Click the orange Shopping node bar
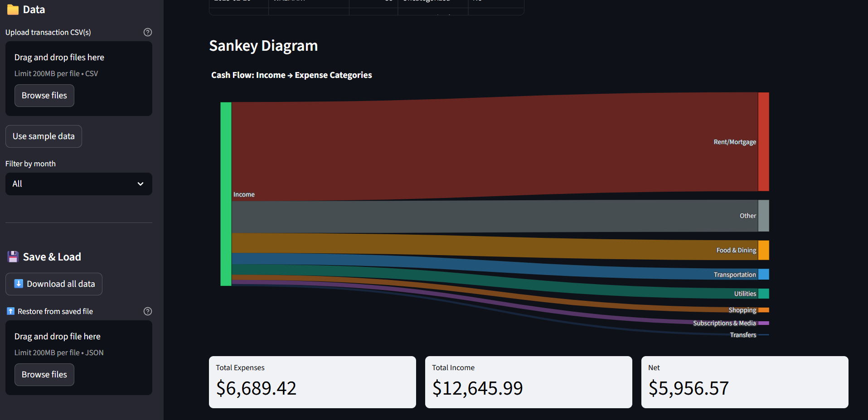The image size is (868, 420). click(x=764, y=310)
